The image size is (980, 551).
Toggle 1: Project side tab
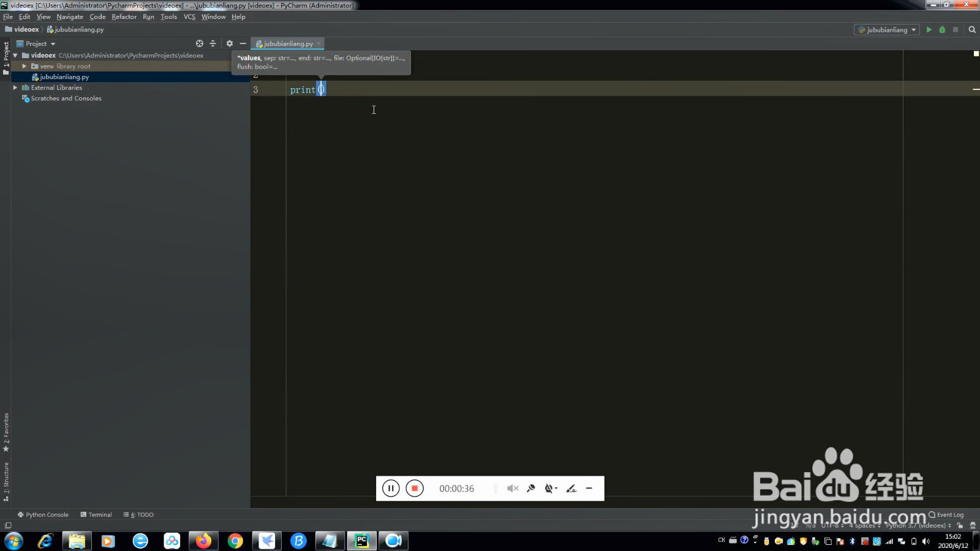tap(6, 58)
